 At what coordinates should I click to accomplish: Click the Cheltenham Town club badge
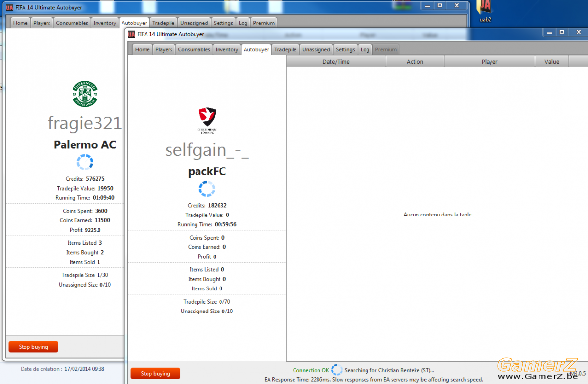coord(207,120)
